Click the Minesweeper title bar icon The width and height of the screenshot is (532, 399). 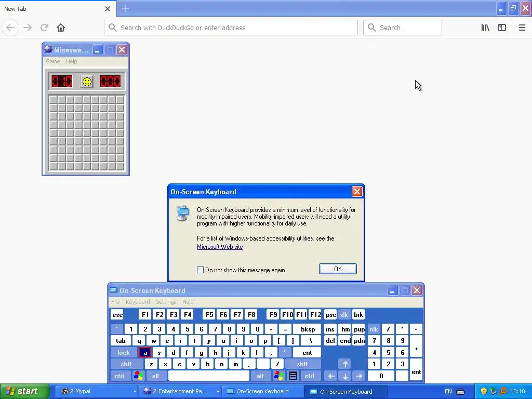coord(48,49)
